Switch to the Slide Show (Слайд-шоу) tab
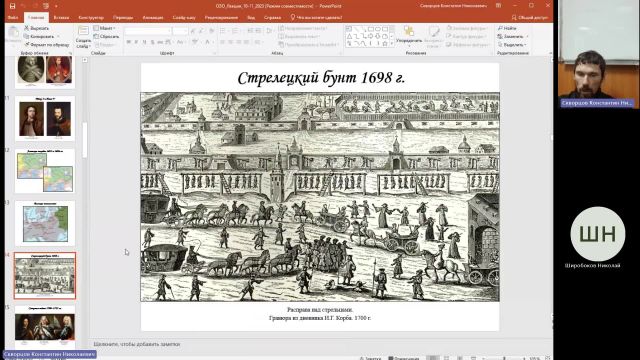The image size is (640, 360). (x=184, y=18)
